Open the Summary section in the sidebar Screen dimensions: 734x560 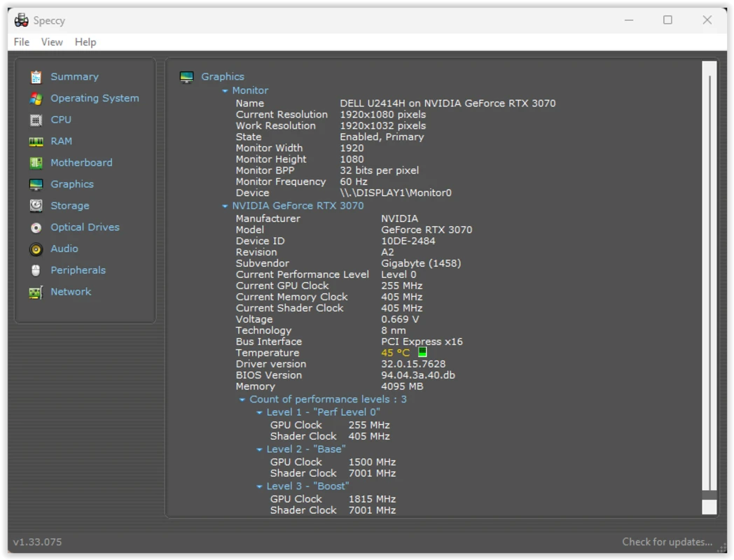[x=37, y=76]
